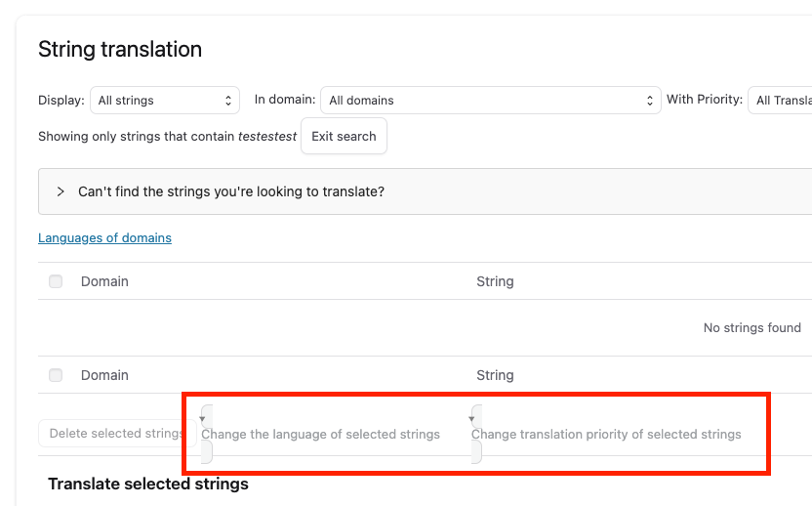The width and height of the screenshot is (812, 506).
Task: Open the In domain filter dropdown
Action: click(490, 101)
